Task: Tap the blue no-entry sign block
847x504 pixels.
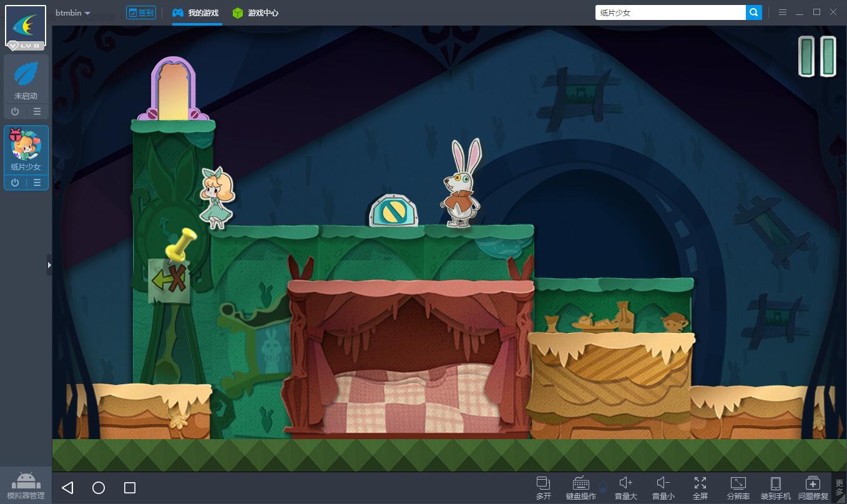Action: pyautogui.click(x=394, y=210)
